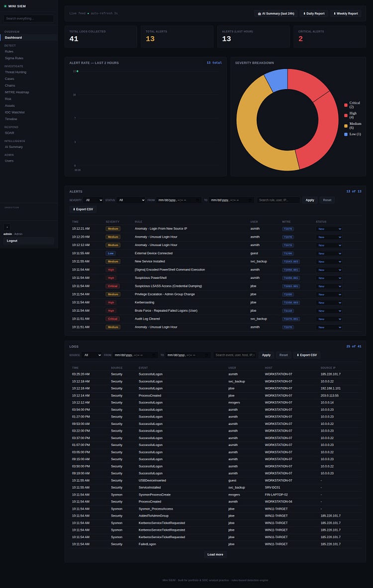The width and height of the screenshot is (373, 588).
Task: Open the alerts Severity filter dropdown
Action: coord(93,200)
